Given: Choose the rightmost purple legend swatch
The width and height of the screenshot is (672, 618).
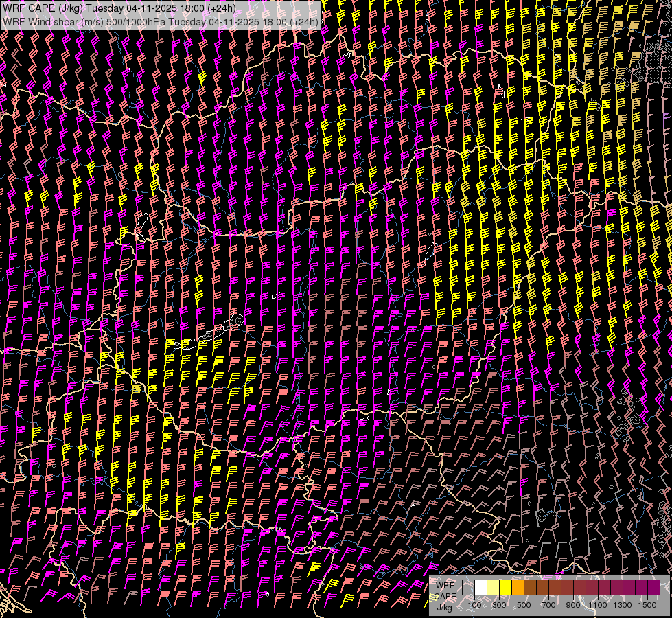Looking at the screenshot, I should tap(653, 588).
